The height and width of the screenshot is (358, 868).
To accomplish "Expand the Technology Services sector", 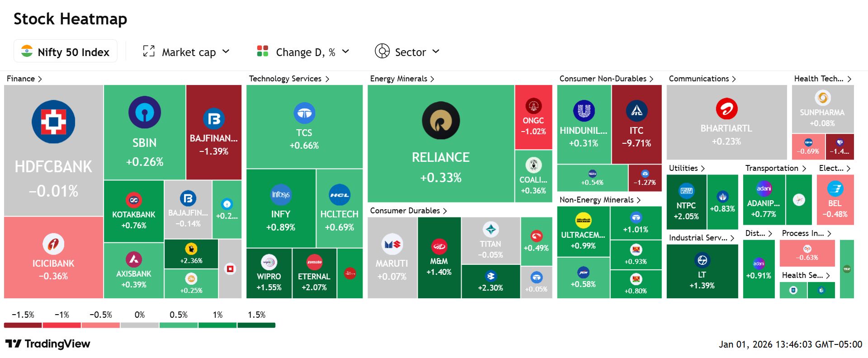I will click(x=289, y=79).
